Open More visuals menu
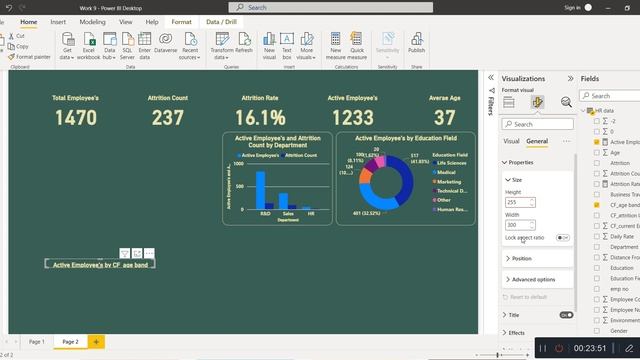 307,46
